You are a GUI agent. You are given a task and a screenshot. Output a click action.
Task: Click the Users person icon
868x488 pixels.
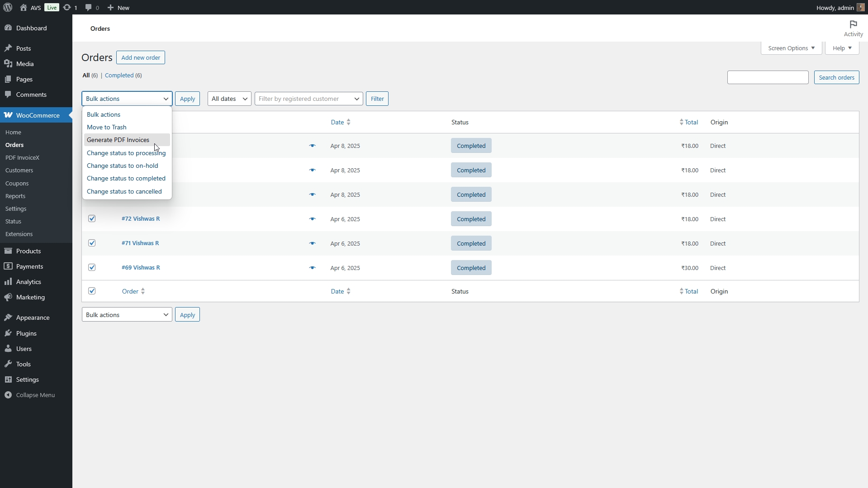pyautogui.click(x=8, y=349)
